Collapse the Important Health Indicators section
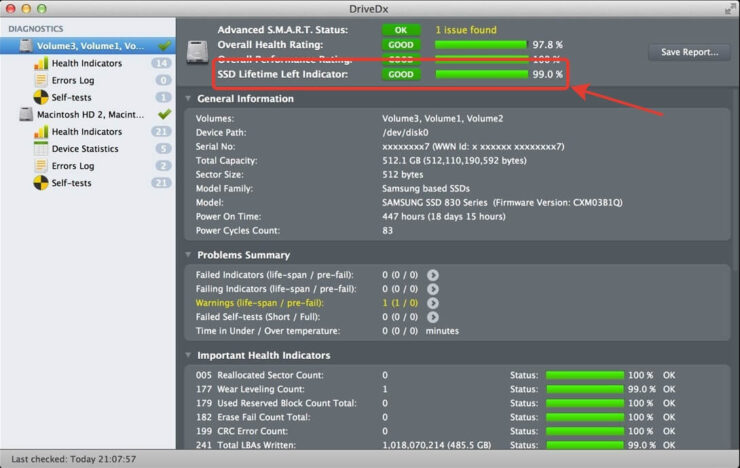 [189, 355]
